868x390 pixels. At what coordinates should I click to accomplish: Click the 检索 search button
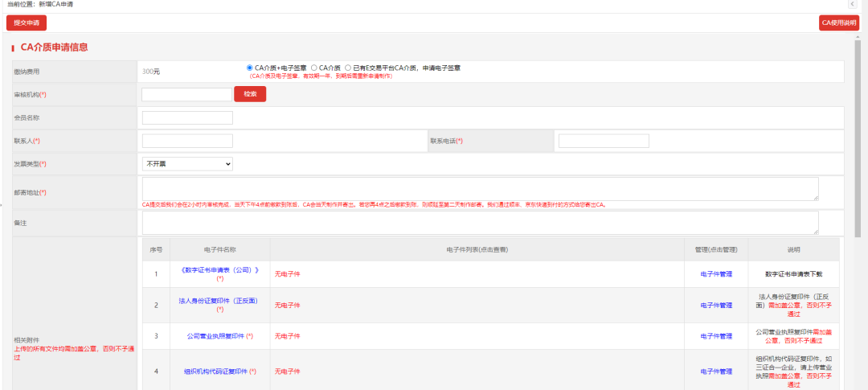click(250, 94)
